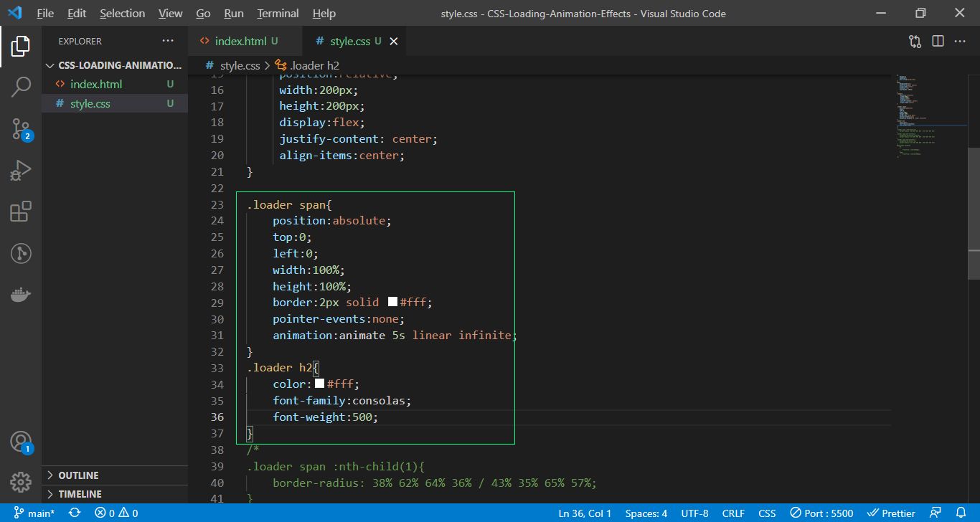Click the Explorer more actions ellipsis

168,41
